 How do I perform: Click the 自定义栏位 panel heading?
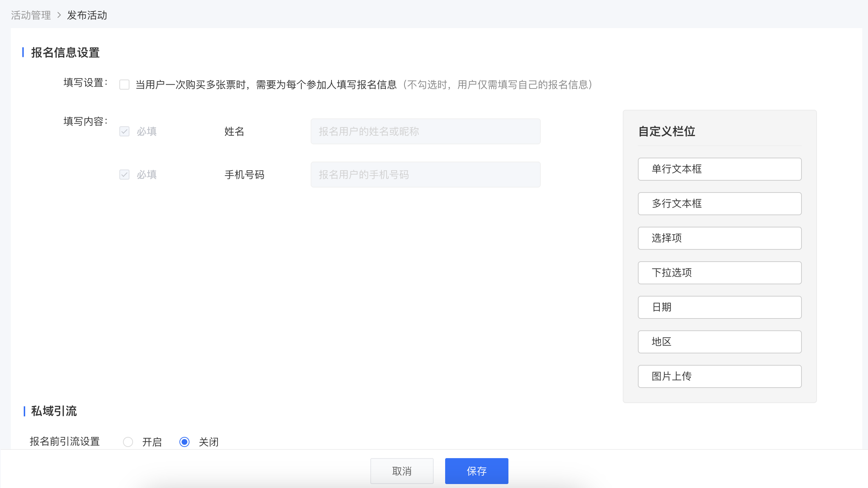pyautogui.click(x=667, y=131)
